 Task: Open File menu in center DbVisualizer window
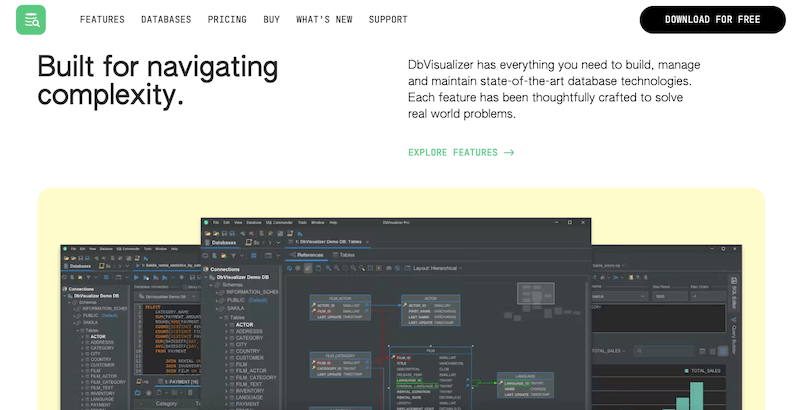(x=216, y=222)
